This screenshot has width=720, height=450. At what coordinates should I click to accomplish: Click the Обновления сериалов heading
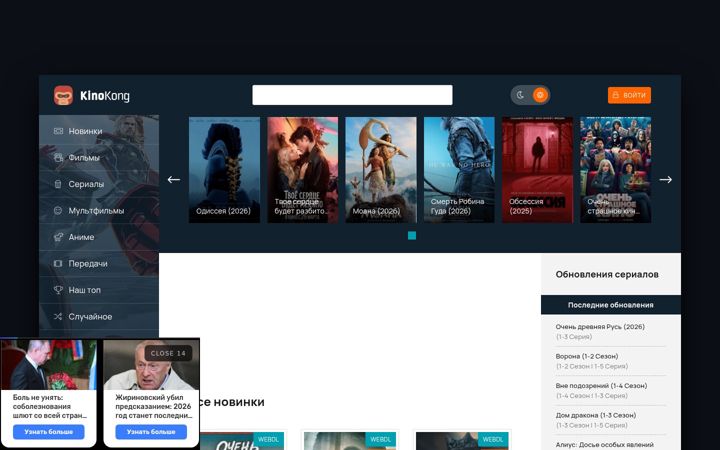tap(607, 275)
